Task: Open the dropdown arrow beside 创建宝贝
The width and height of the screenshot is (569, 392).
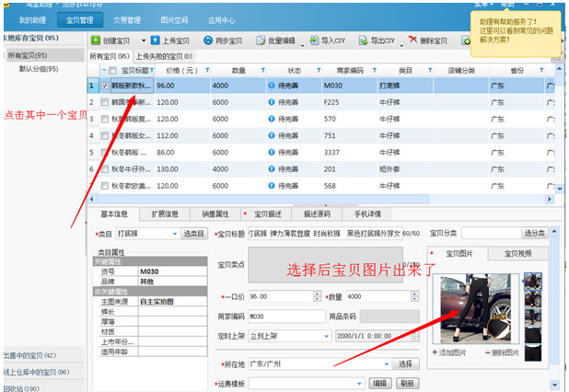Action: pos(144,40)
